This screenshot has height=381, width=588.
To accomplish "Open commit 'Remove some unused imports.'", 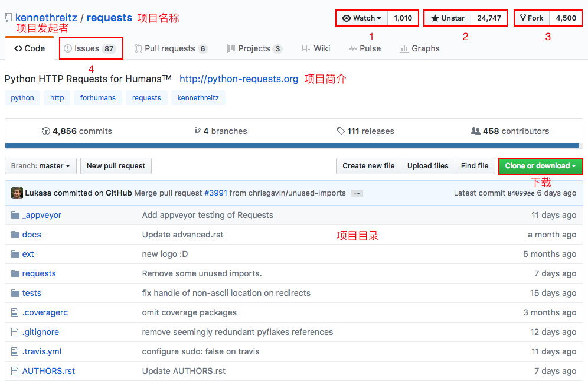I will point(202,273).
